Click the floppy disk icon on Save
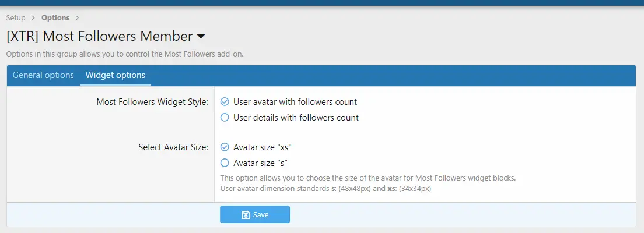Image resolution: width=644 pixels, height=233 pixels. 246,215
